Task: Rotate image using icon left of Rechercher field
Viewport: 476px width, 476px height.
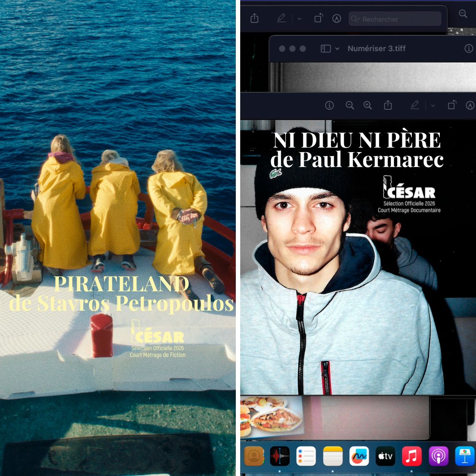Action: pos(319,19)
